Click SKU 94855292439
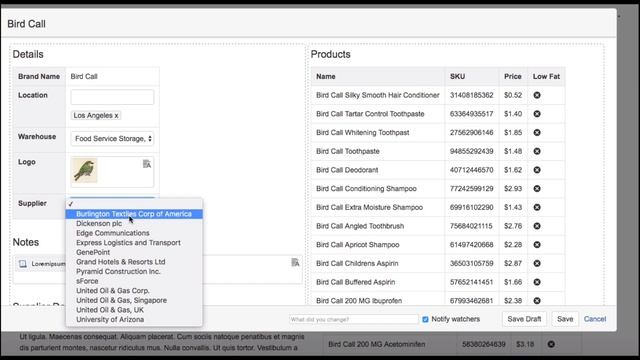 471,151
